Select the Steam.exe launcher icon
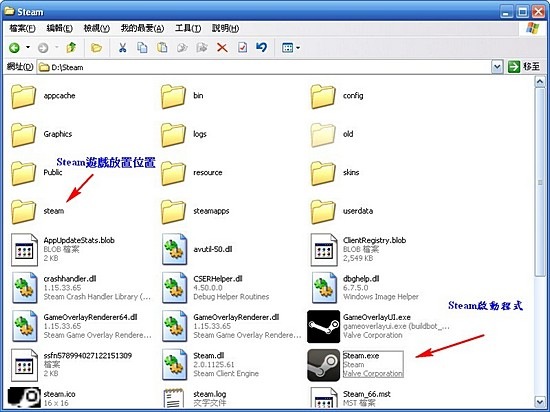Viewport: 550px width, 412px height. 323,365
